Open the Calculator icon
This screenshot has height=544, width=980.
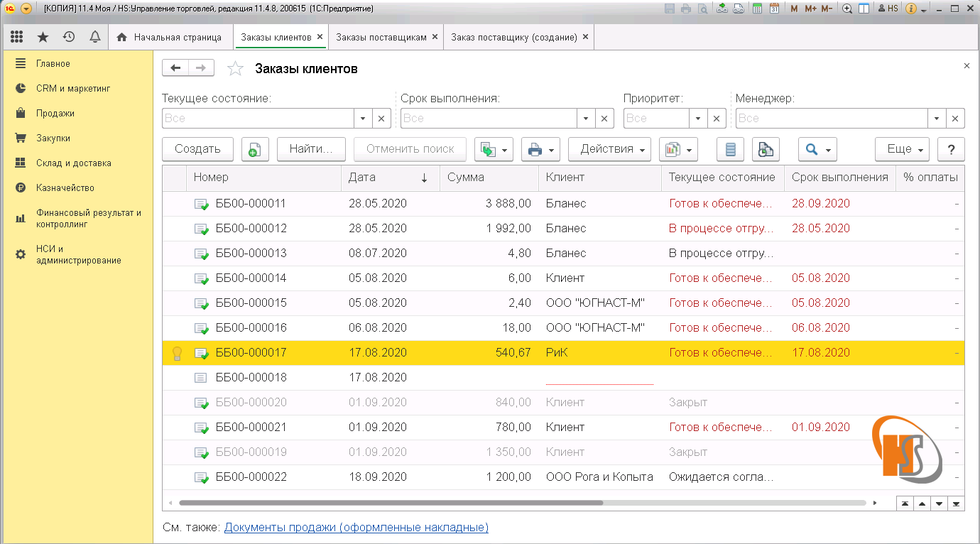pyautogui.click(x=758, y=9)
